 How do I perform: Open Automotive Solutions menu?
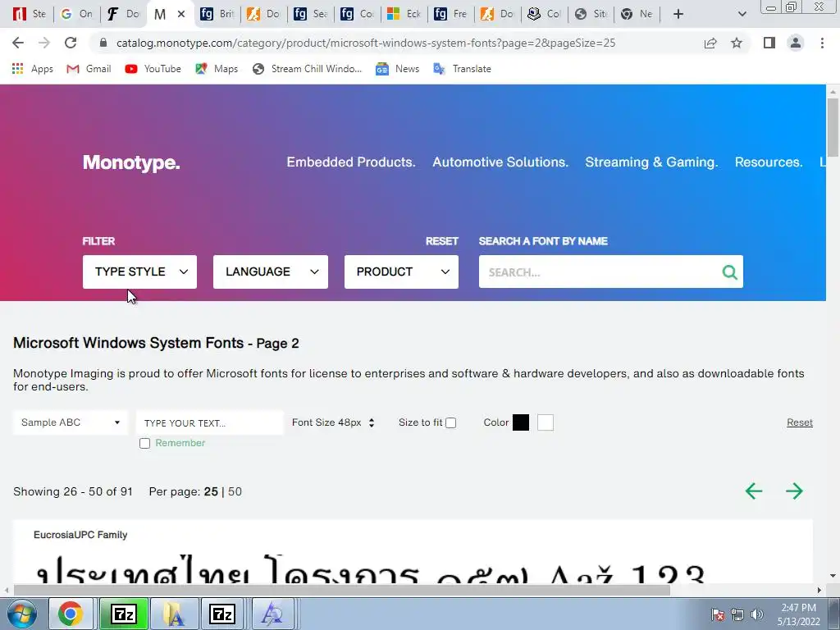pyautogui.click(x=500, y=162)
